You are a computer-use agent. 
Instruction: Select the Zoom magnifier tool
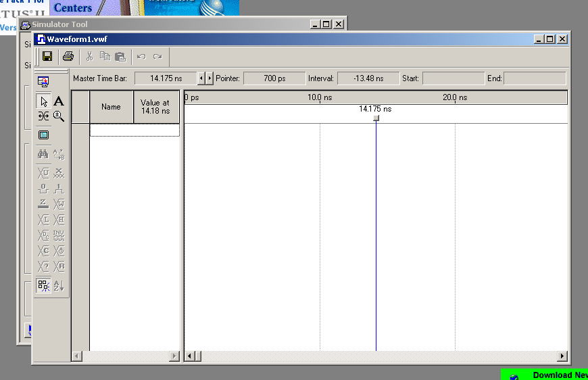(59, 116)
